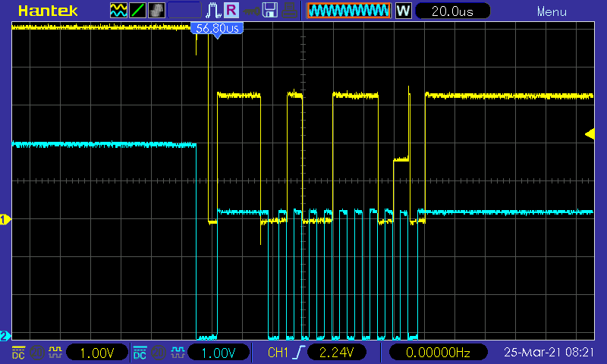Screen dimensions: 607x364
Task: Click the yellow channel 1 ground marker
Action: 5,220
